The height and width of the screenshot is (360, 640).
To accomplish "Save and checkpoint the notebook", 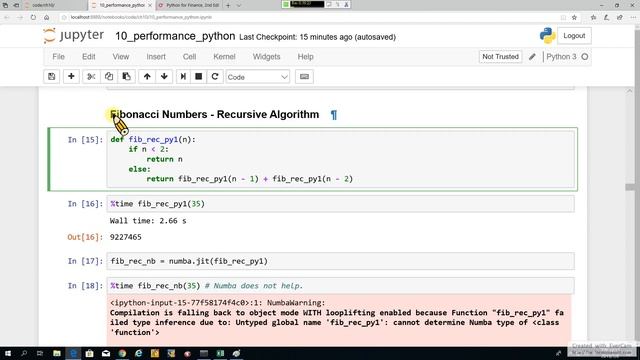I will [x=51, y=77].
